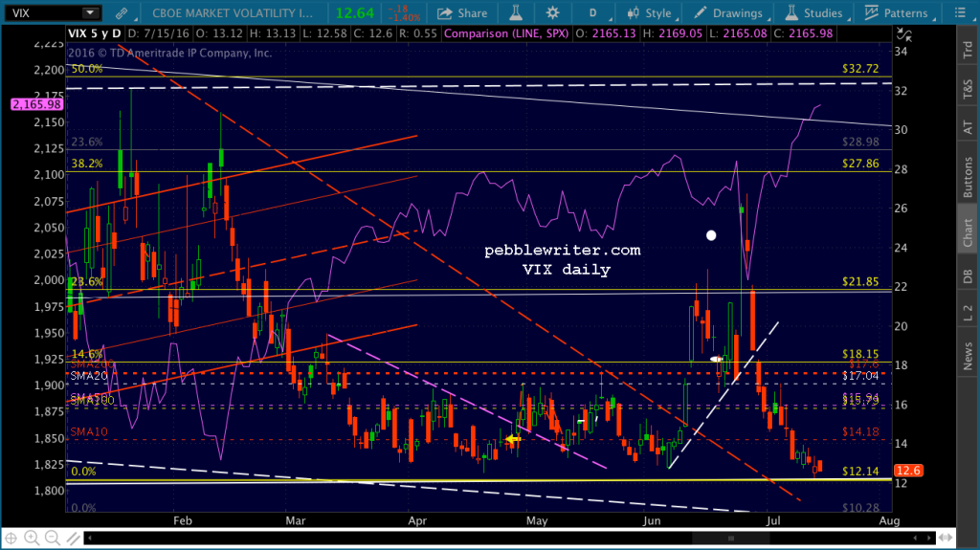Open the News side tab
The height and width of the screenshot is (550, 980).
pos(968,356)
